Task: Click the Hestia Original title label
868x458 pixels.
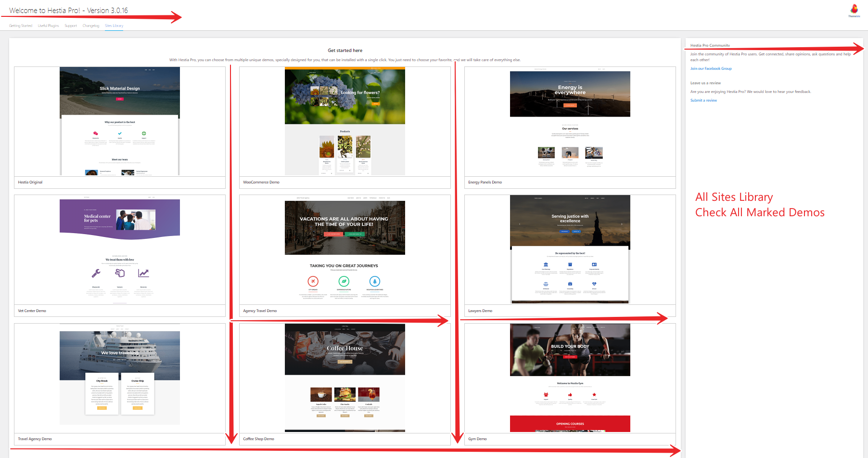Action: (x=30, y=182)
